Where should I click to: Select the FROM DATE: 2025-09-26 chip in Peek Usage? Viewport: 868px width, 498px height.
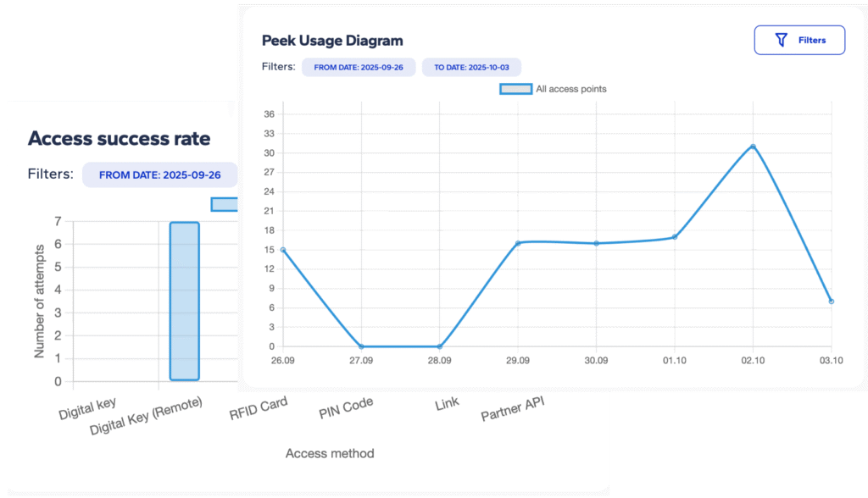coord(359,67)
